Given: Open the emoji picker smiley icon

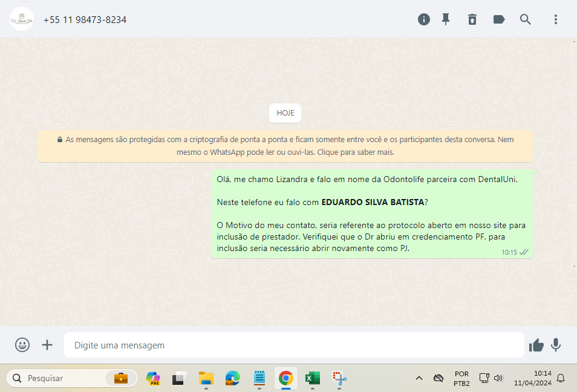Looking at the screenshot, I should (22, 345).
